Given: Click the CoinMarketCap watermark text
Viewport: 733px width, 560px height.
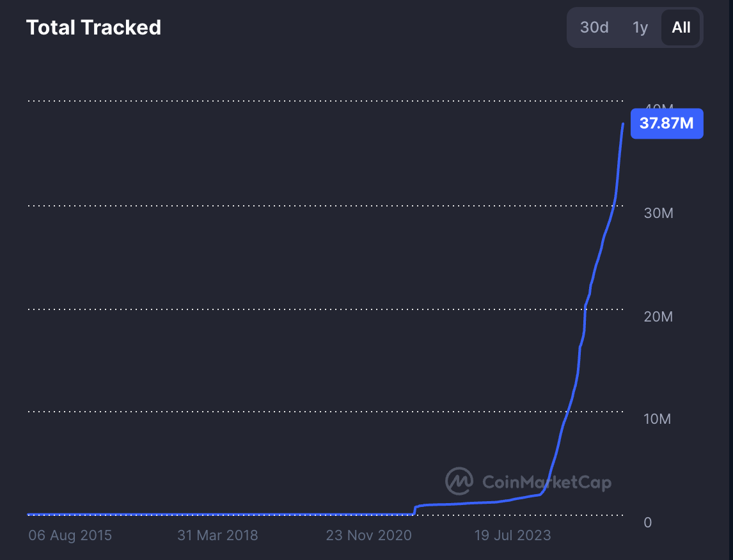Looking at the screenshot, I should tap(547, 483).
